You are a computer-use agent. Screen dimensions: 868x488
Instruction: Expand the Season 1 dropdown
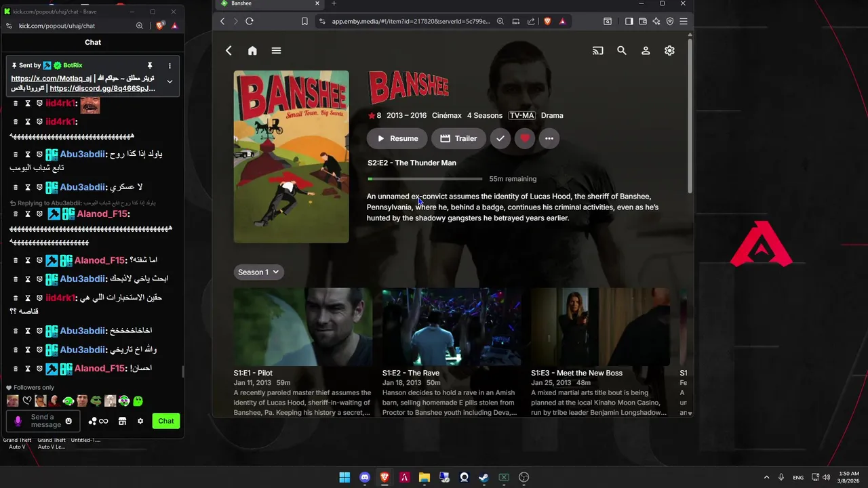point(258,272)
